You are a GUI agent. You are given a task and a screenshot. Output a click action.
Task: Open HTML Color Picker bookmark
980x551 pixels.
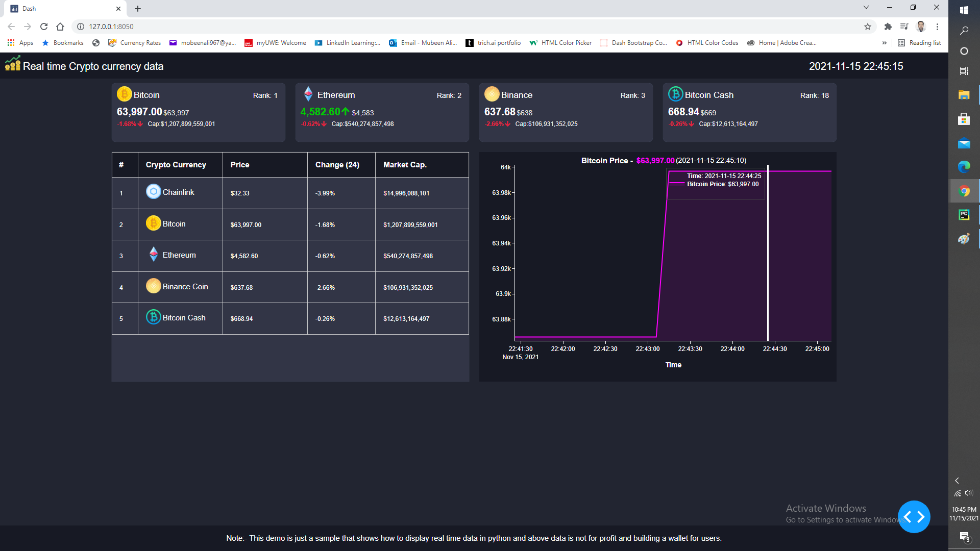tap(560, 43)
